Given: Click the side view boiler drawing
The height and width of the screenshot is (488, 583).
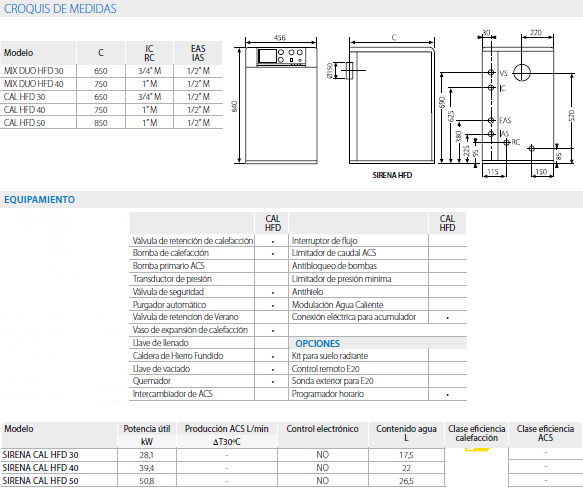Looking at the screenshot, I should click(x=392, y=106).
